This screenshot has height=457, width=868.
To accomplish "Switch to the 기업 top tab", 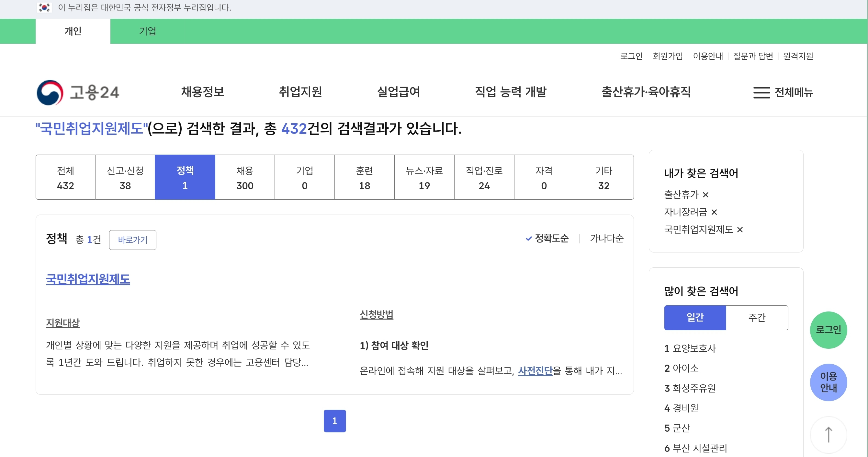I will point(147,31).
